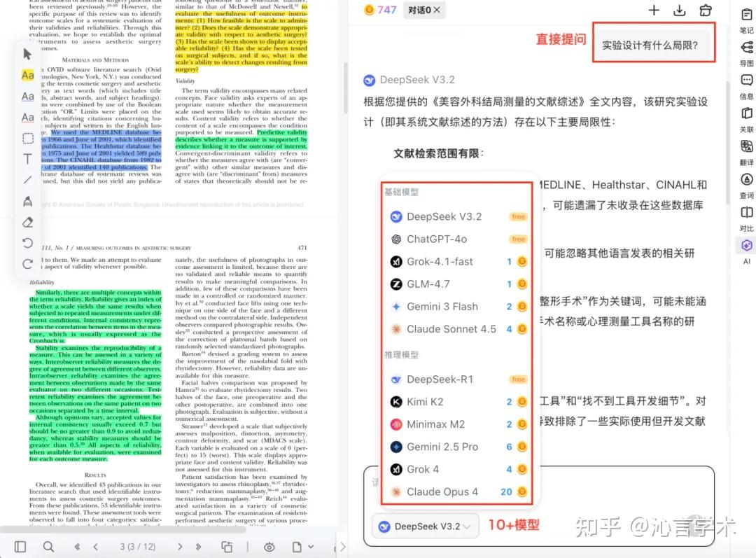Click the vertical document scrollbar
This screenshot has height=558, width=756.
tap(346, 88)
